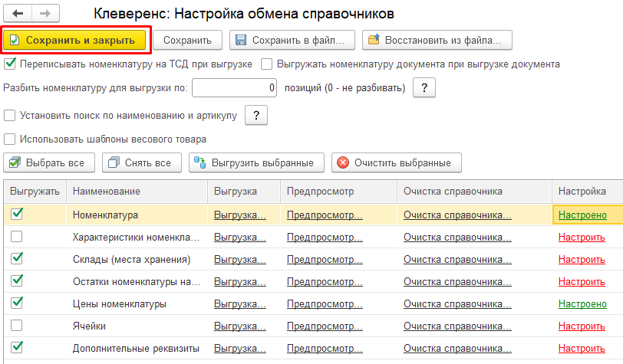Select 'Дополнительные реквизиты' name cell
This screenshot has height=364, width=623.
(x=137, y=349)
